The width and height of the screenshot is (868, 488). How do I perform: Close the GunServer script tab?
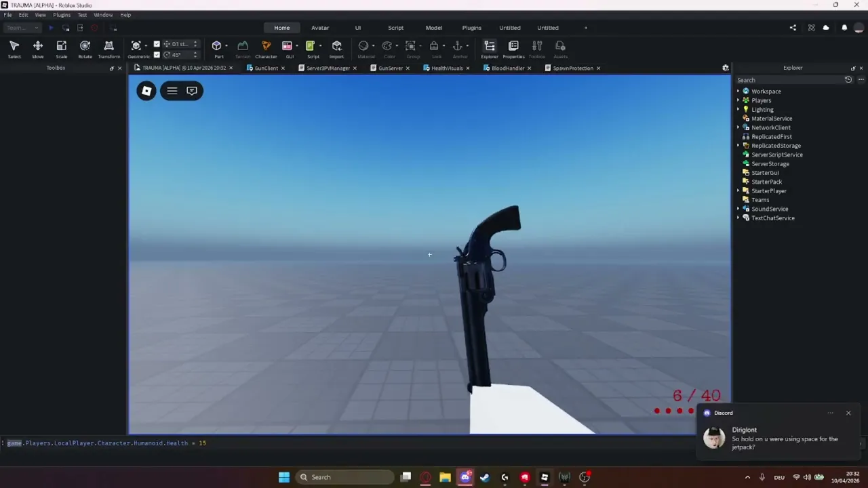click(408, 68)
